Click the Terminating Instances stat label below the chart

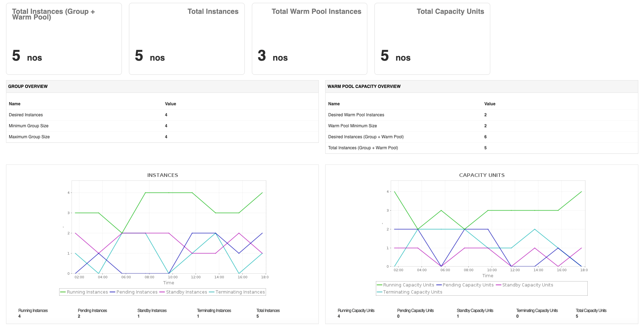214,311
